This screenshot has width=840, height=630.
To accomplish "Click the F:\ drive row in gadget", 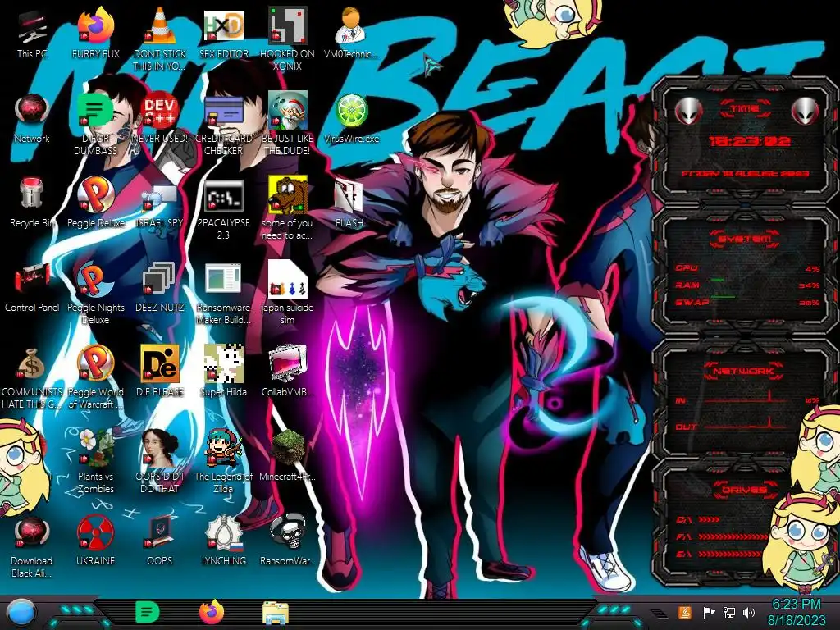I will (724, 536).
